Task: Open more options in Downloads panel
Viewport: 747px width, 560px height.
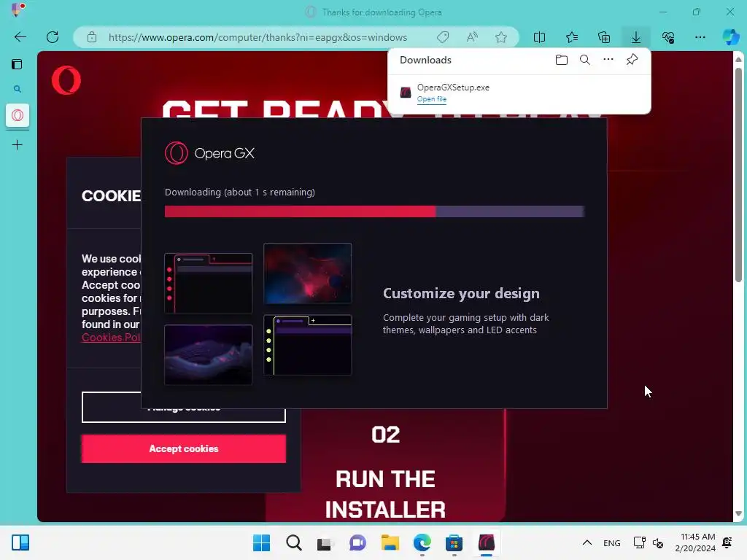Action: 608,60
